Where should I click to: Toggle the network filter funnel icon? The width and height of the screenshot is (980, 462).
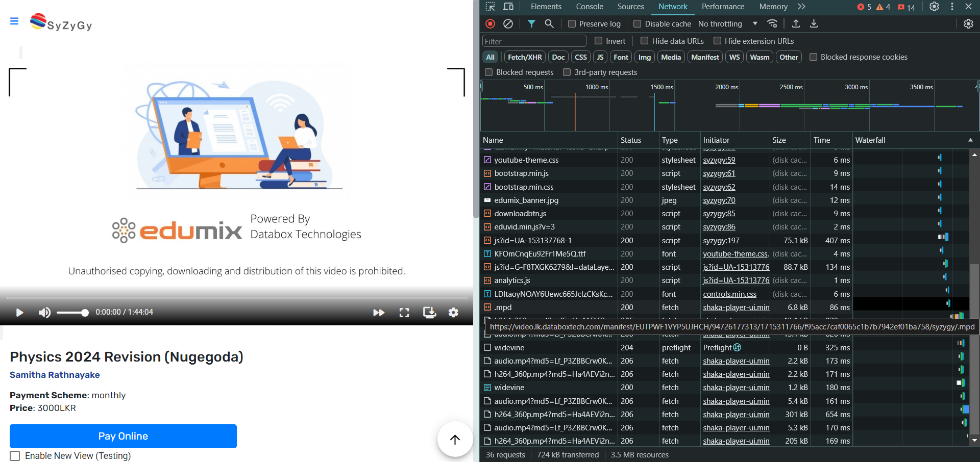(x=531, y=23)
